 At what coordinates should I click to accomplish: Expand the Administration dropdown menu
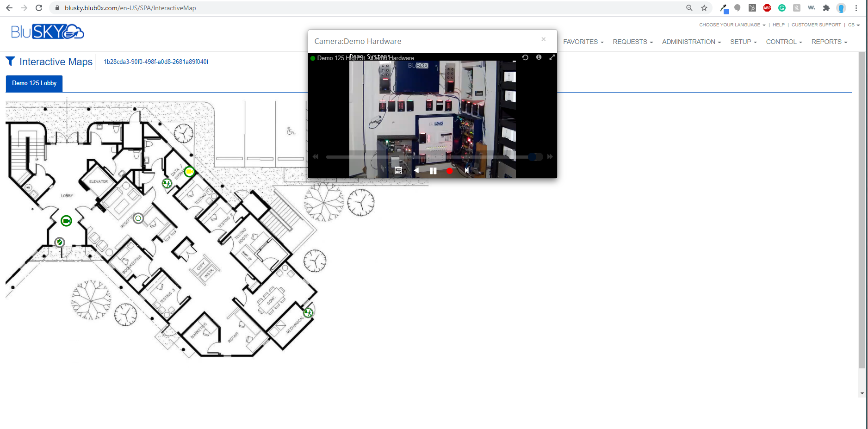[691, 42]
